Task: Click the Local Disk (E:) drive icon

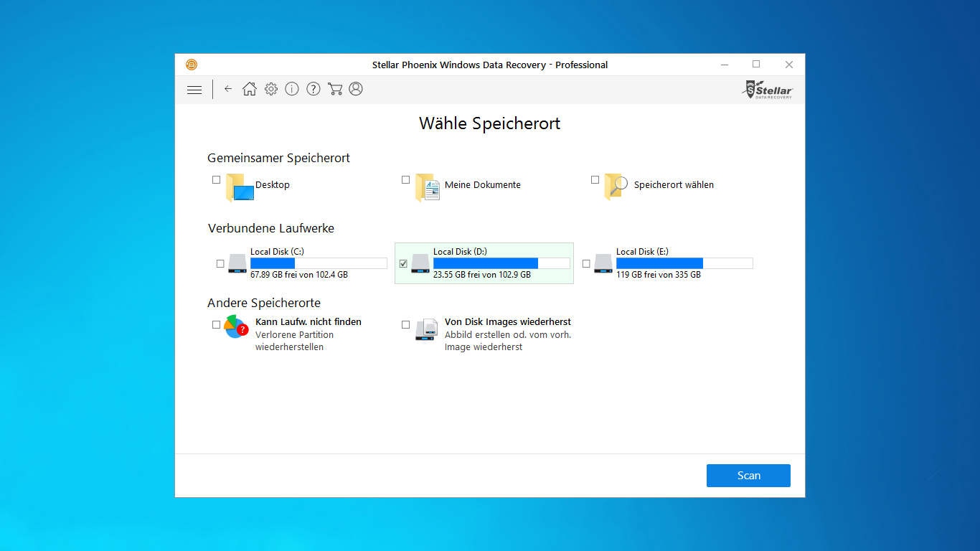Action: coord(603,264)
